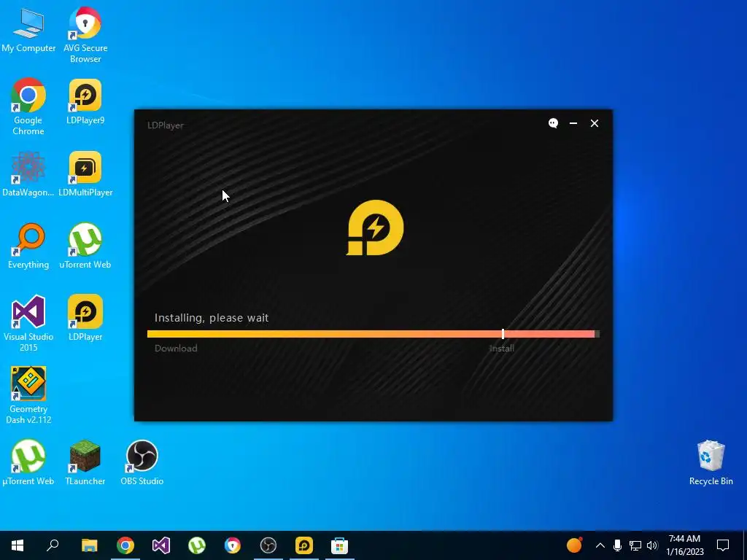This screenshot has width=747, height=560.
Task: Open network status tray icon
Action: pyautogui.click(x=635, y=545)
